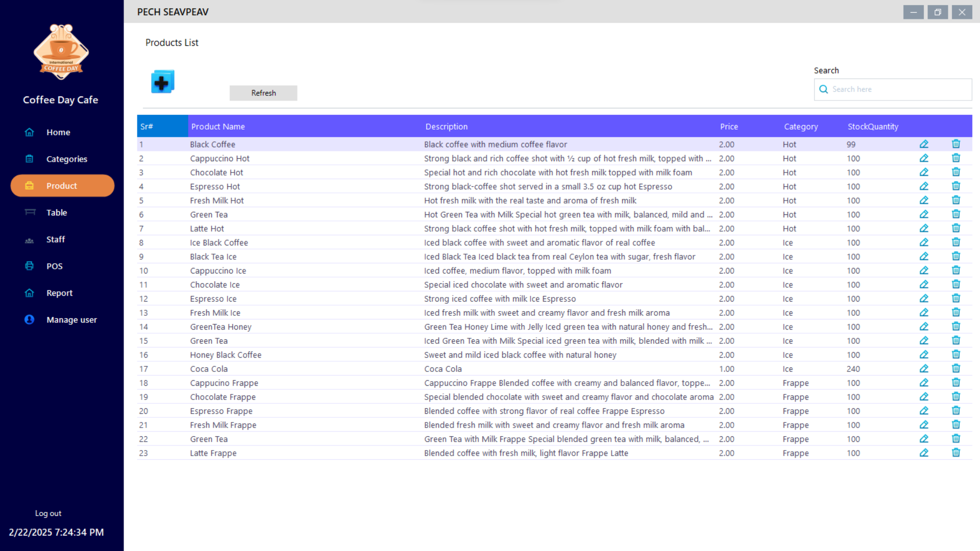Click the Product Name column header
This screenshot has width=980, height=551.
tap(218, 127)
